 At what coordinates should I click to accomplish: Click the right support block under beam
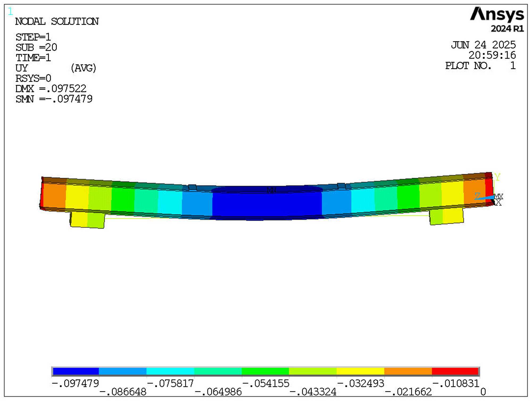click(447, 216)
